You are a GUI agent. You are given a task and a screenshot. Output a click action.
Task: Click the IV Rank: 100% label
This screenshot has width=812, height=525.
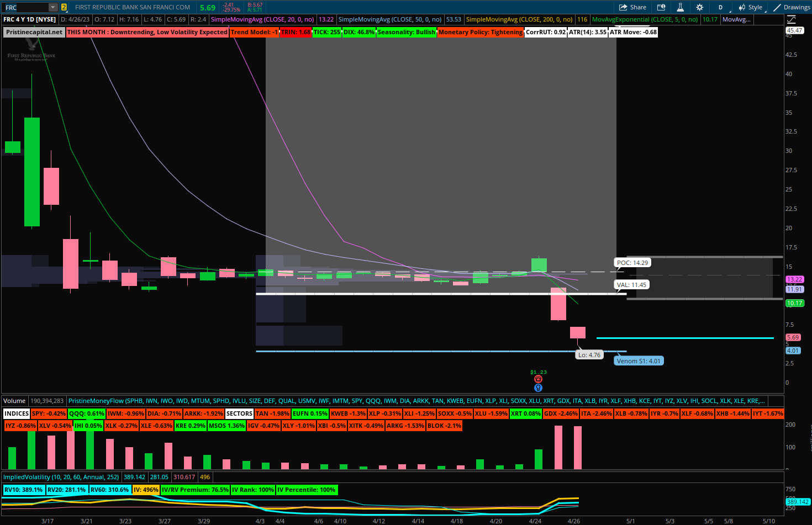(253, 490)
